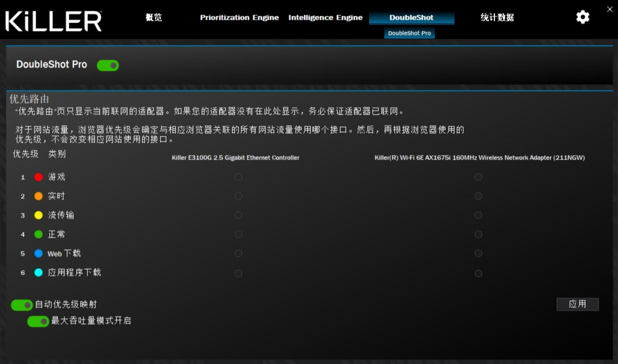Click the cyan 应用程序下载 priority dot
Image resolution: width=618 pixels, height=364 pixels.
[x=39, y=272]
